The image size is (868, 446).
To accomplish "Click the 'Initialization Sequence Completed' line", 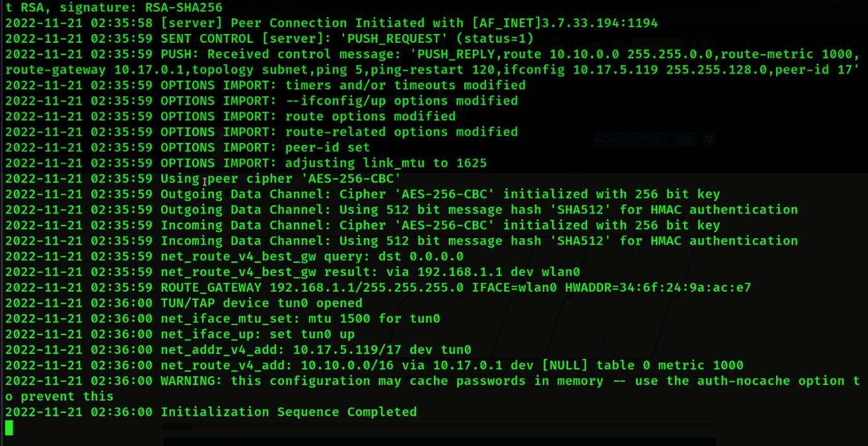I will [288, 412].
